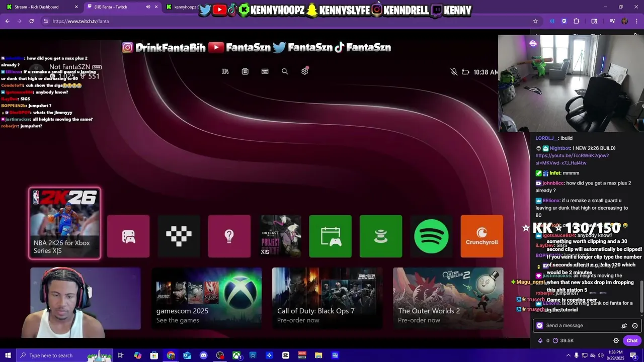Click Nightbot username in chat
Viewport: 644px width, 362px height.
click(561, 148)
